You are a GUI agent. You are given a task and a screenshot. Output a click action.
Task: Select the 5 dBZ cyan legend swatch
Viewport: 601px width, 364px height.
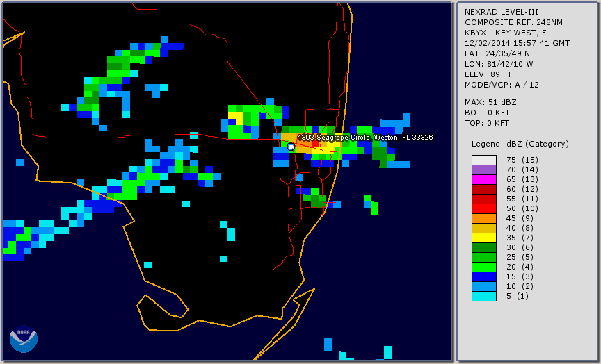[x=483, y=296]
